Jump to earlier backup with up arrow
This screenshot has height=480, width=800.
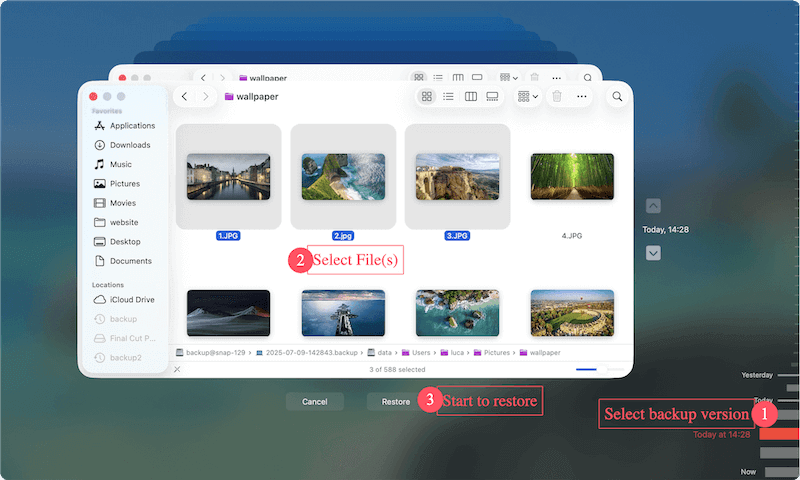tap(653, 206)
